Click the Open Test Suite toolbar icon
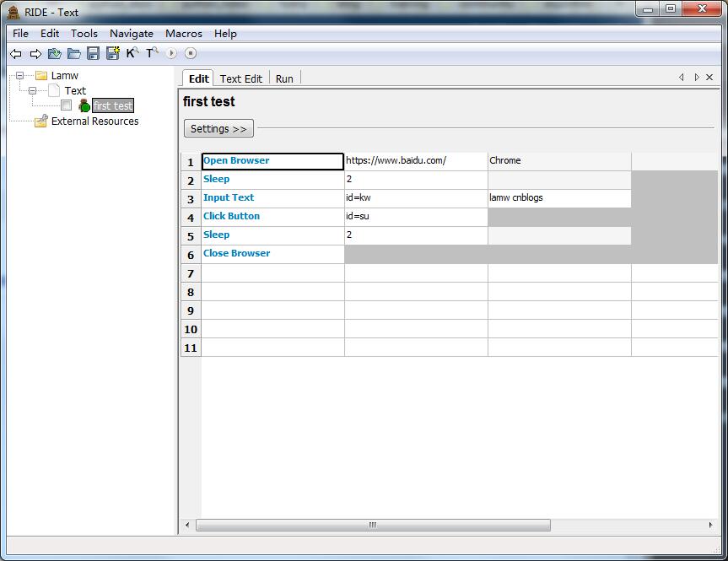The height and width of the screenshot is (561, 728). (x=54, y=53)
